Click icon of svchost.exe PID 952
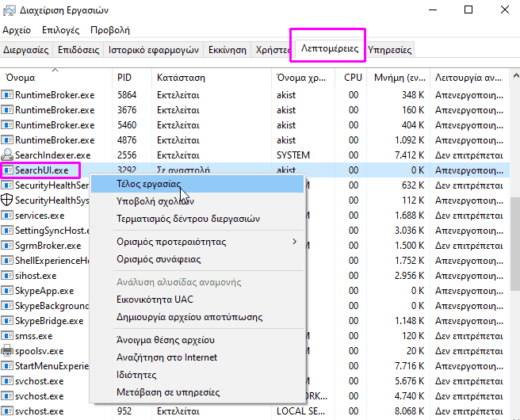520x420 pixels. tap(7, 411)
